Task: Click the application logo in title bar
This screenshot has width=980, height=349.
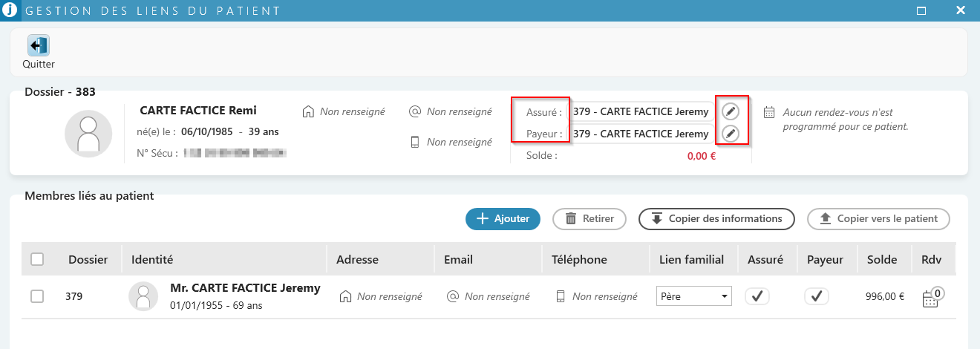Action: 10,10
